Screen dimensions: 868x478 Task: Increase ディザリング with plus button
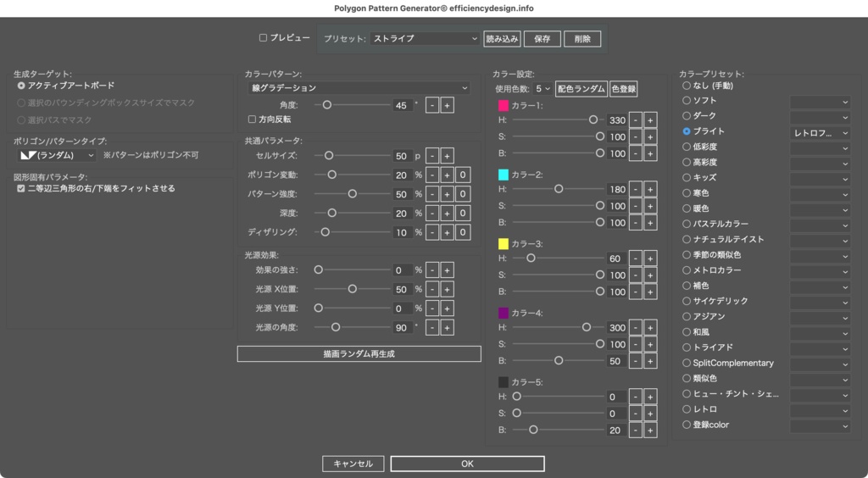pyautogui.click(x=447, y=232)
